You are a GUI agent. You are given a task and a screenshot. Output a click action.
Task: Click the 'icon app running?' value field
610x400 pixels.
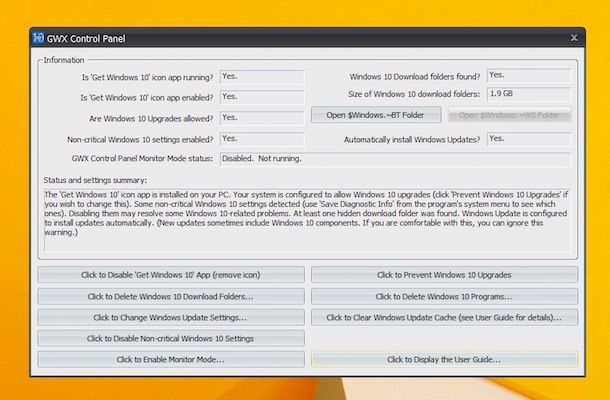point(262,77)
